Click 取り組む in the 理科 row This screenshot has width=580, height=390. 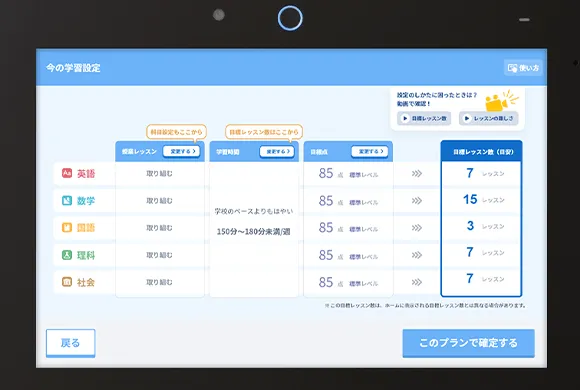159,255
